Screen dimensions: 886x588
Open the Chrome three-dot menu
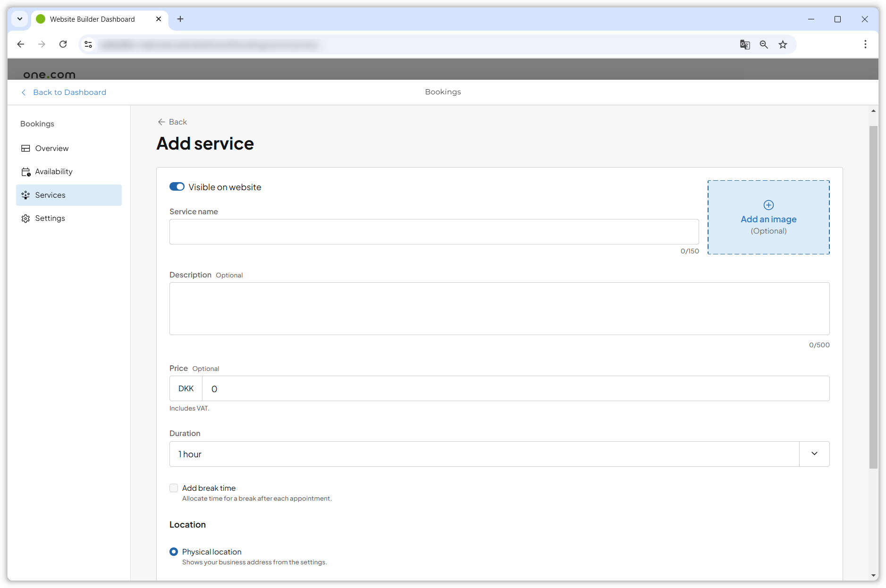[x=865, y=44]
